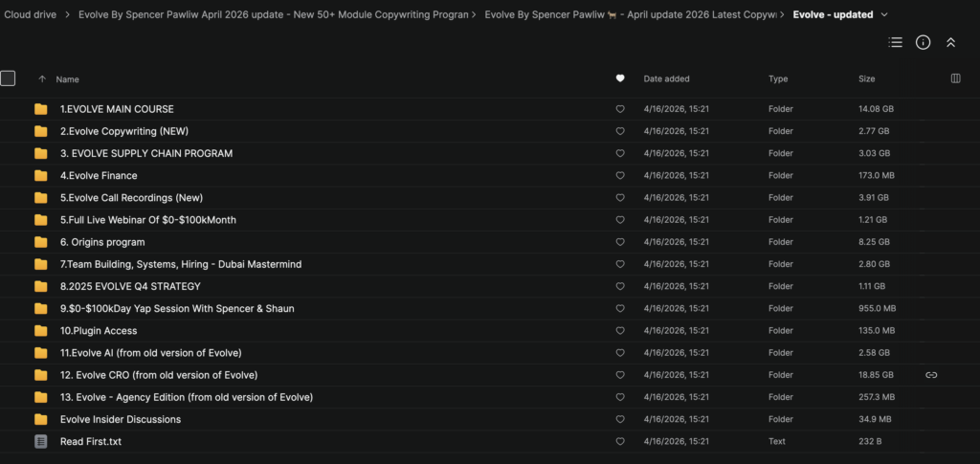Click the 232 B size value
This screenshot has height=464, width=980.
[868, 442]
